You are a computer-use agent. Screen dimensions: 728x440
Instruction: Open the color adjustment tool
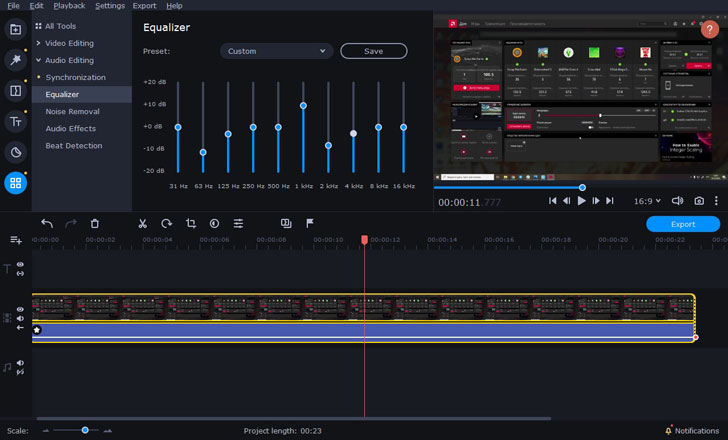coord(214,224)
